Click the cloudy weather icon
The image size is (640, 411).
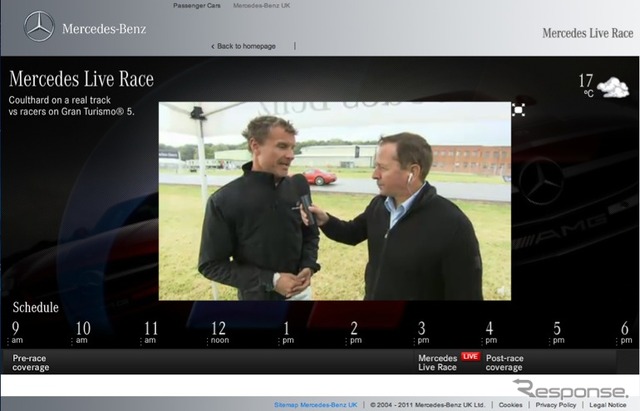613,87
